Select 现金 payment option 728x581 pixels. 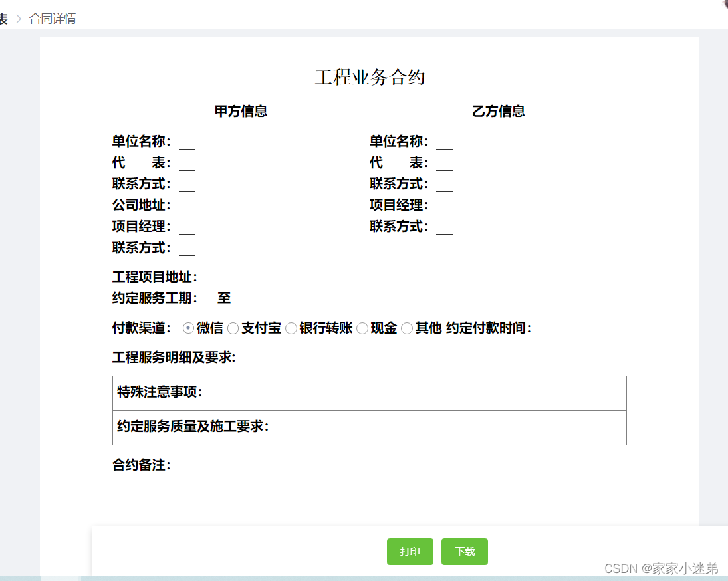click(362, 328)
